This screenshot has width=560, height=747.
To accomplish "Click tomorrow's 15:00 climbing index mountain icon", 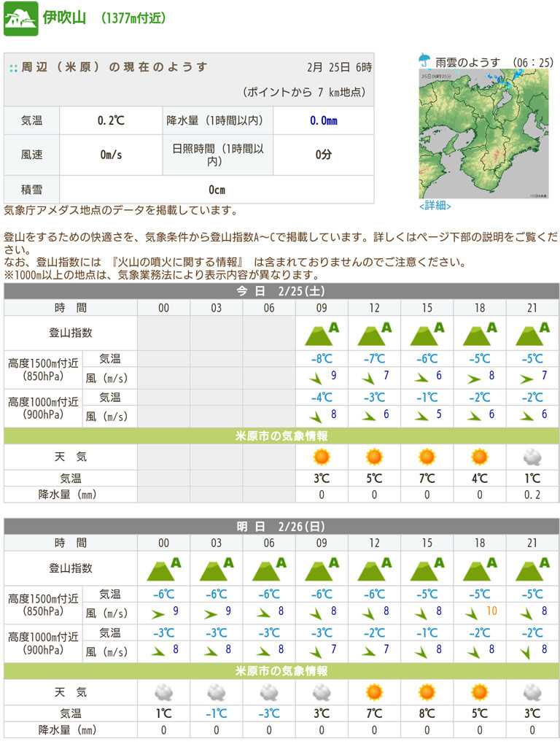I will coord(427,568).
